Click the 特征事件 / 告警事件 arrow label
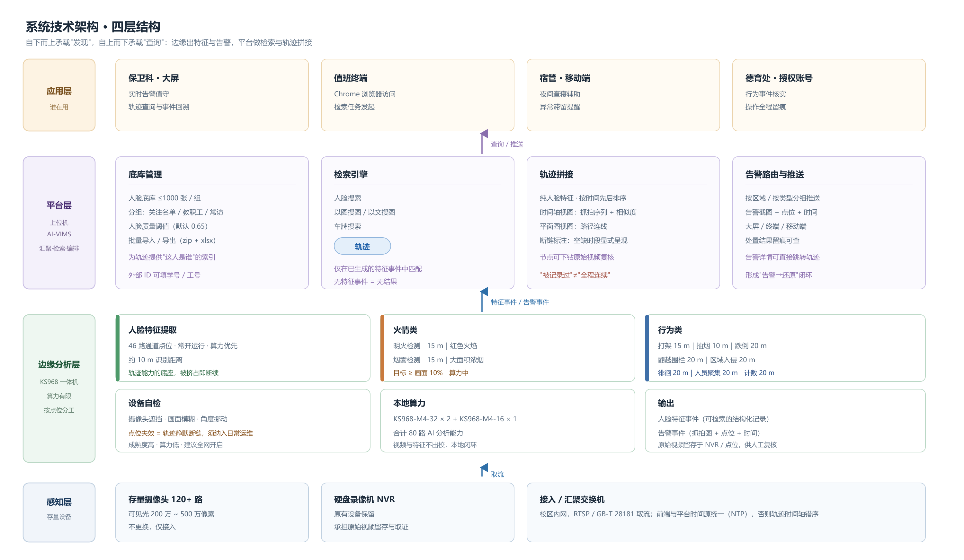Screen dimensions: 964x560 (x=520, y=302)
